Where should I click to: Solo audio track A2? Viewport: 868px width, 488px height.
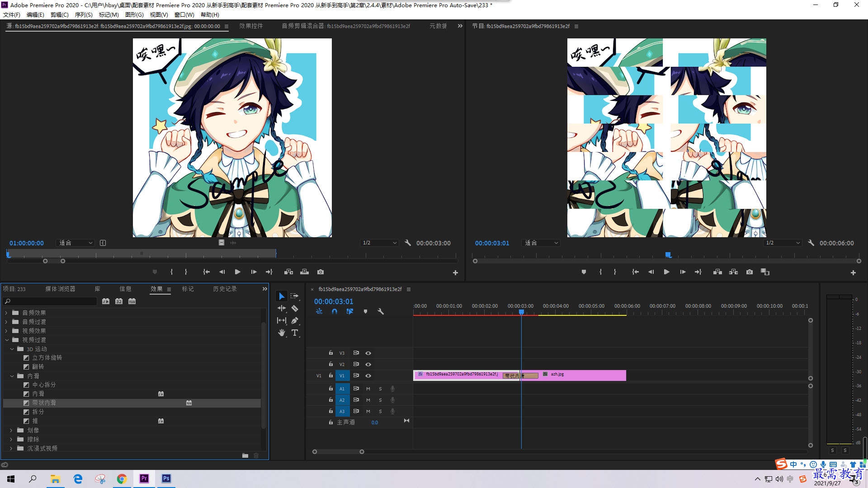(380, 400)
